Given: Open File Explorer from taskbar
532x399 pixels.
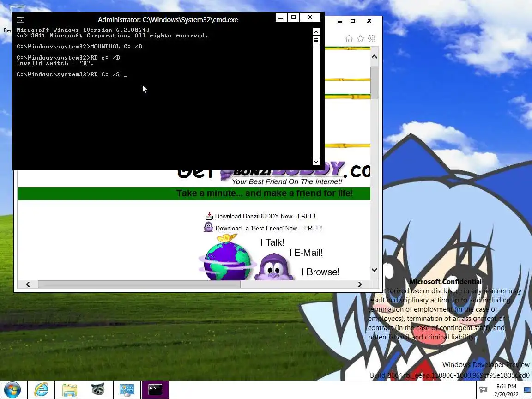Looking at the screenshot, I should tap(70, 390).
